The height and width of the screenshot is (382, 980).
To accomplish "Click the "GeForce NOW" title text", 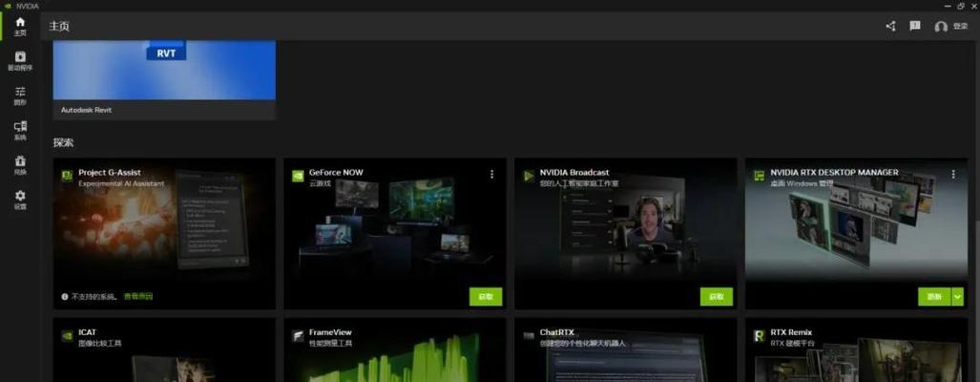I will coord(336,173).
